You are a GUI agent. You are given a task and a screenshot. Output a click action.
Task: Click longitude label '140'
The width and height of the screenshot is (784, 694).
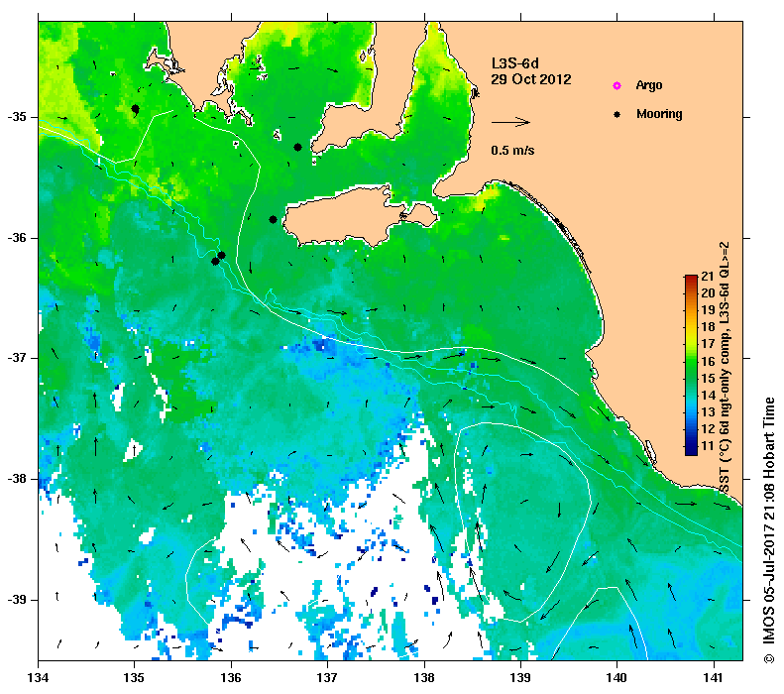pos(617,678)
